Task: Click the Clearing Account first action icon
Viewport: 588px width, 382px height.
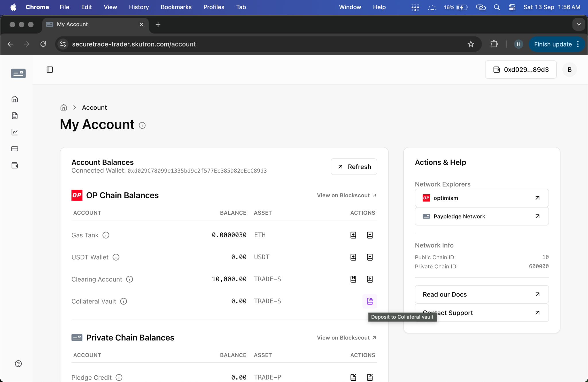Action: coord(353,279)
